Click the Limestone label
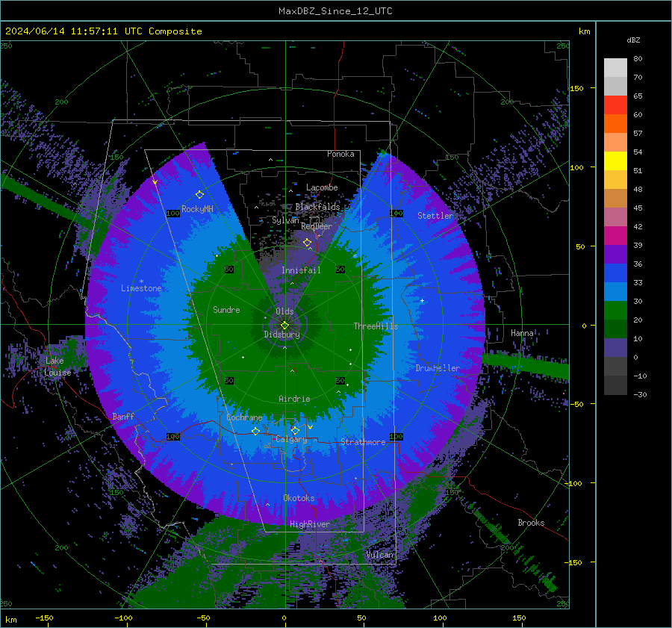The image size is (672, 628). (141, 288)
